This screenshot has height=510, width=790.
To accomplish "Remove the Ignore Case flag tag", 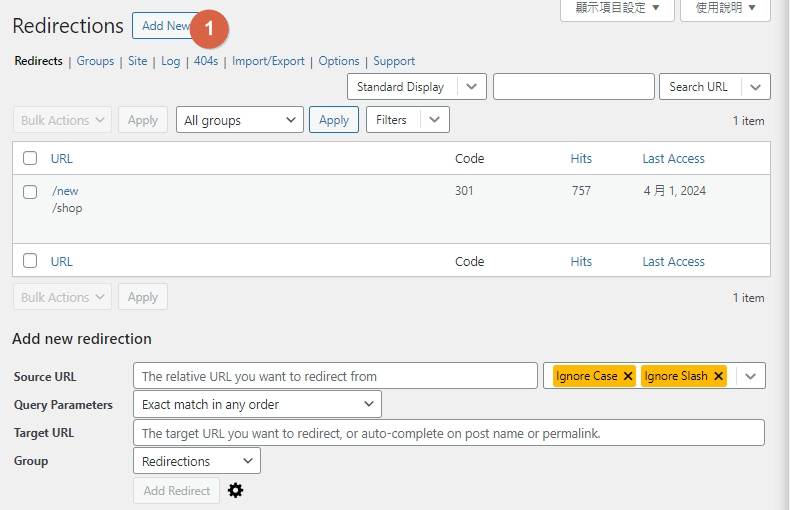I will click(628, 376).
